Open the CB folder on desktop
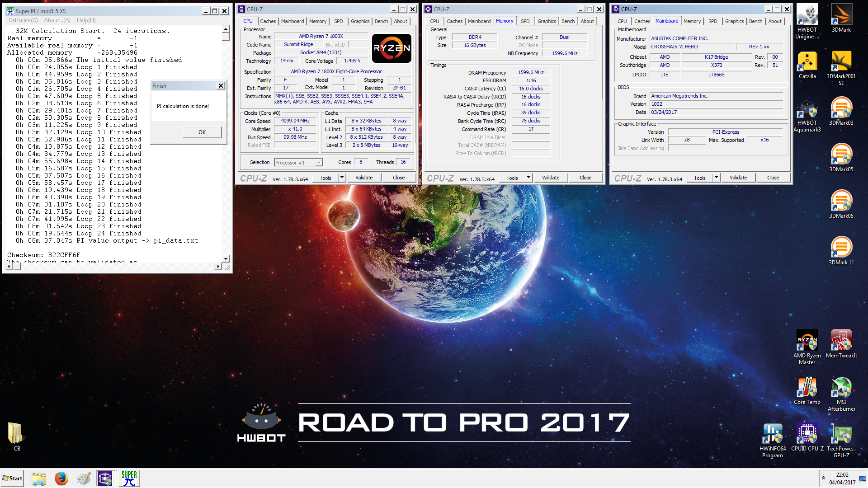 (x=17, y=436)
